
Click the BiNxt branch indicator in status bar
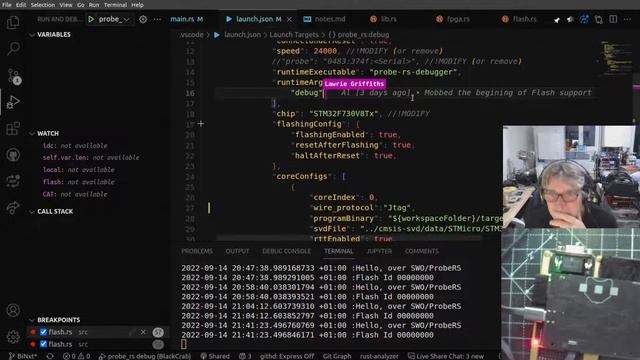[23, 356]
